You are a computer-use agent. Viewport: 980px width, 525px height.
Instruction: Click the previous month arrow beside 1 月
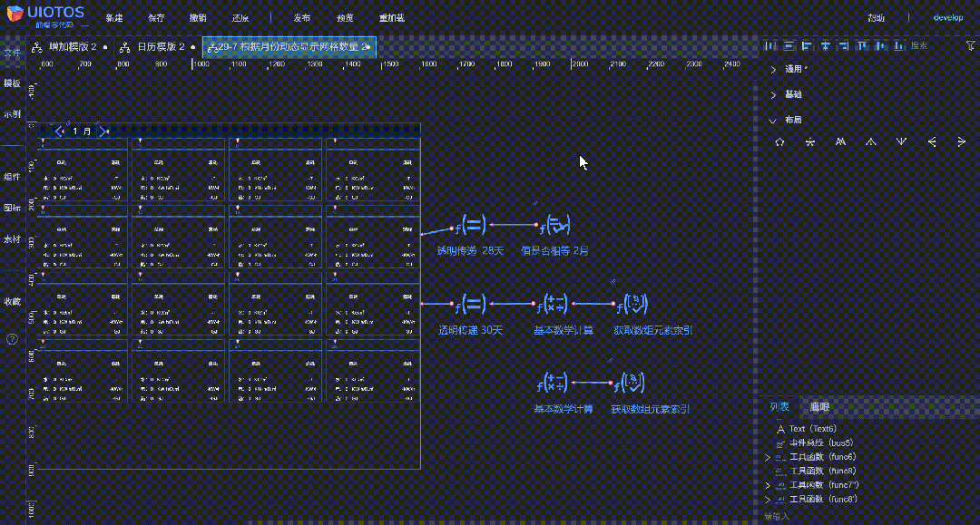tap(59, 131)
